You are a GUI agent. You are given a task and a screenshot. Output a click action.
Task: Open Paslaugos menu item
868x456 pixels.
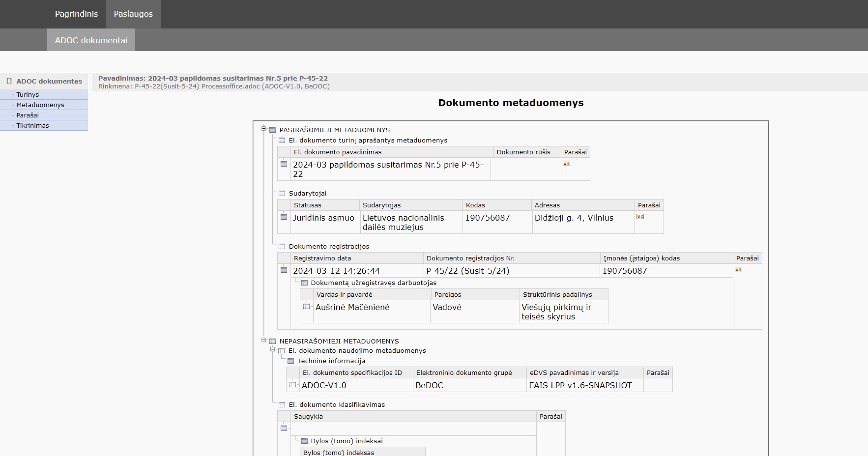click(x=133, y=14)
